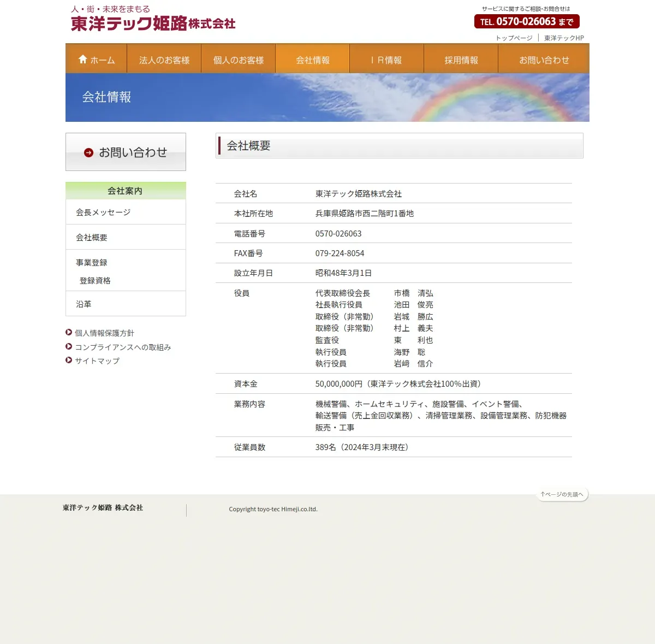Click the name 池田 俊亮
The width and height of the screenshot is (655, 644).
click(414, 304)
